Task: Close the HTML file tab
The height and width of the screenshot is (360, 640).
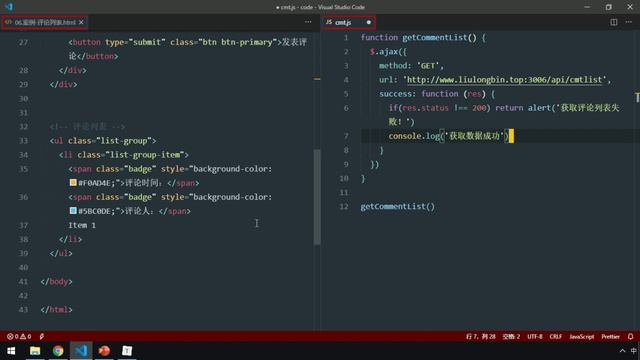Action: coord(81,22)
